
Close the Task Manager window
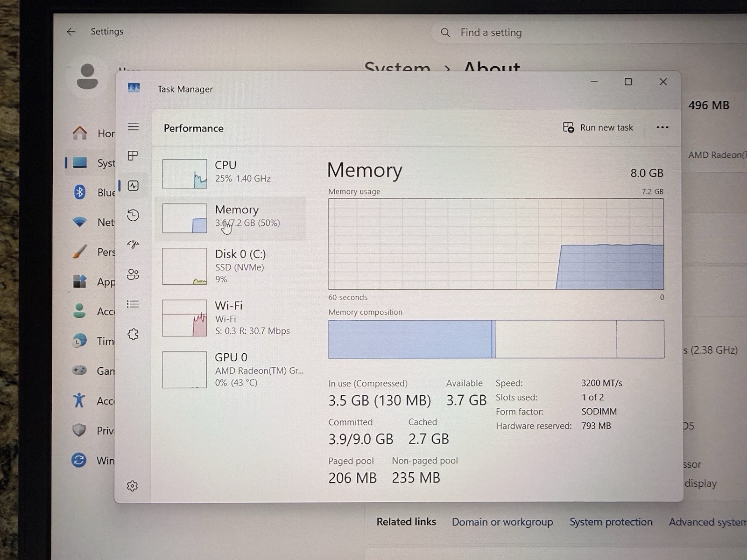pos(663,82)
